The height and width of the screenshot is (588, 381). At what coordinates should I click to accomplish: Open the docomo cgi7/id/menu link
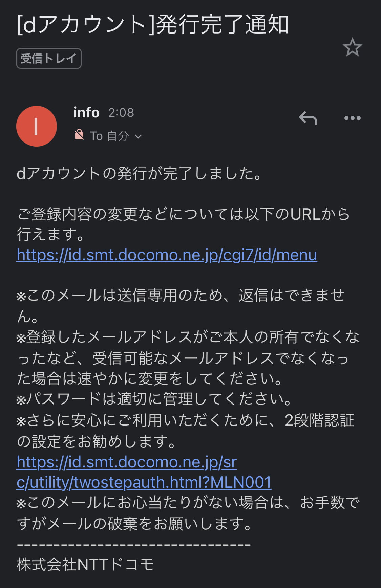click(167, 255)
